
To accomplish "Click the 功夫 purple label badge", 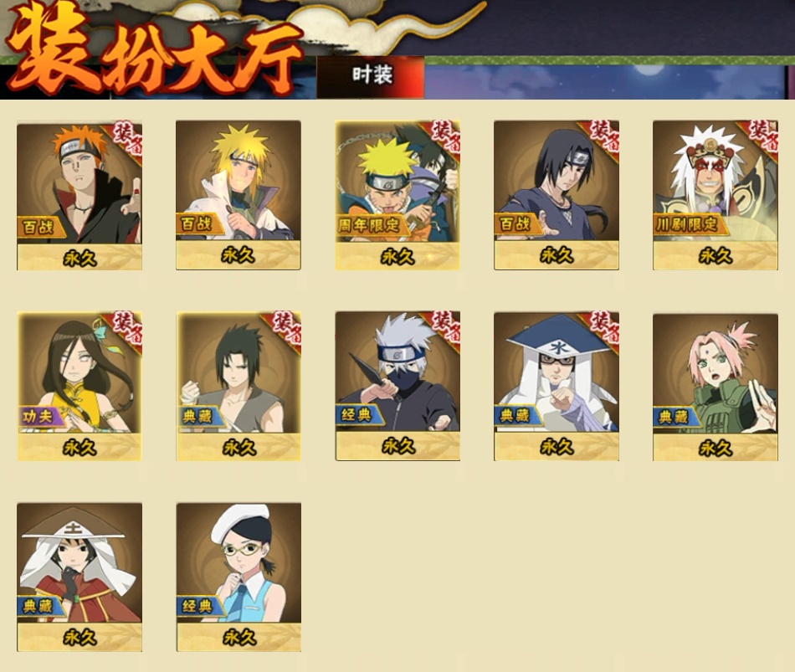I will click(39, 417).
